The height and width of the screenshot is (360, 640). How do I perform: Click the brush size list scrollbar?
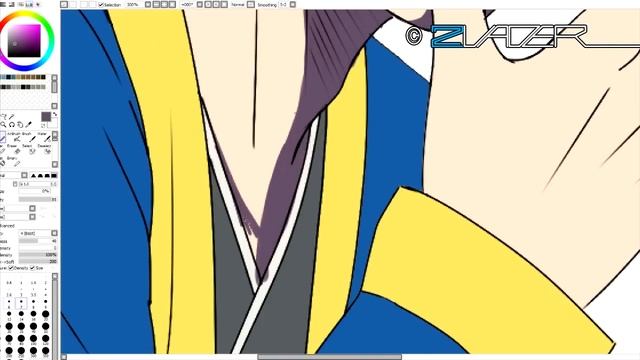[x=55, y=316]
